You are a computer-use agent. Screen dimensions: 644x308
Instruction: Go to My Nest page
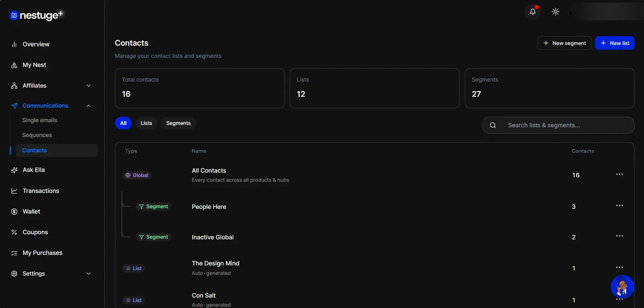click(x=34, y=65)
